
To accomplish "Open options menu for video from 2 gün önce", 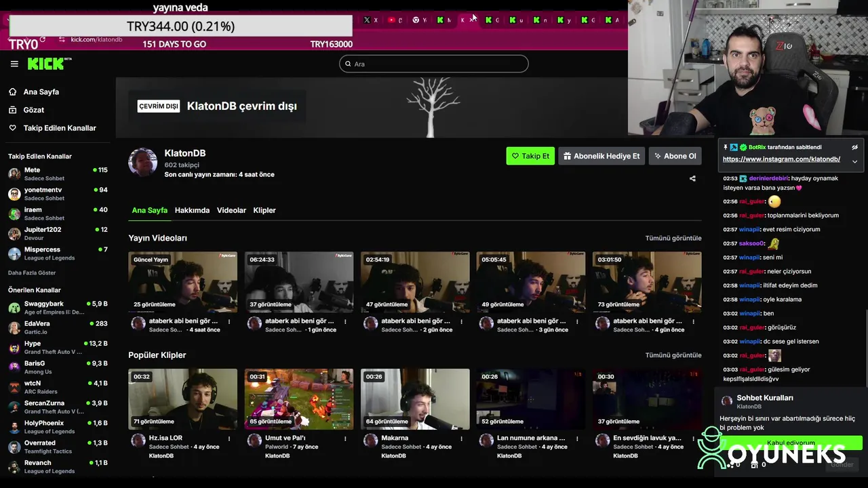I will click(x=461, y=321).
